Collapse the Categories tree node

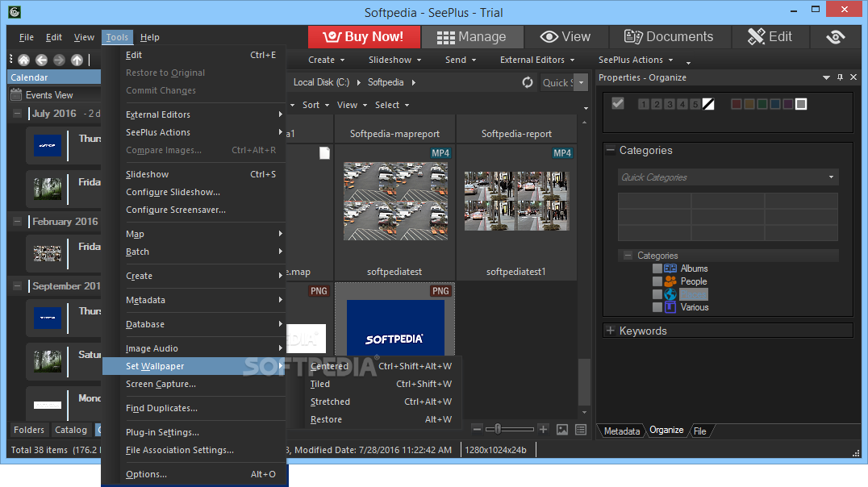[628, 255]
